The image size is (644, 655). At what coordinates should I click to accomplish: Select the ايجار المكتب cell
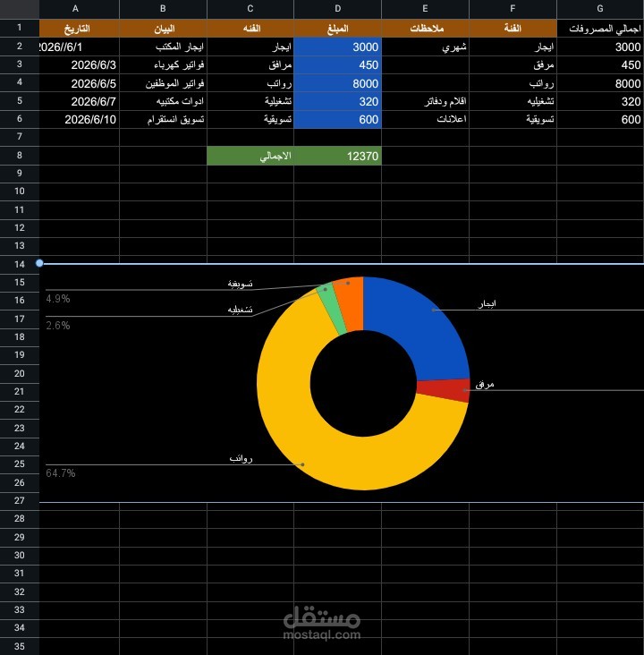point(163,47)
